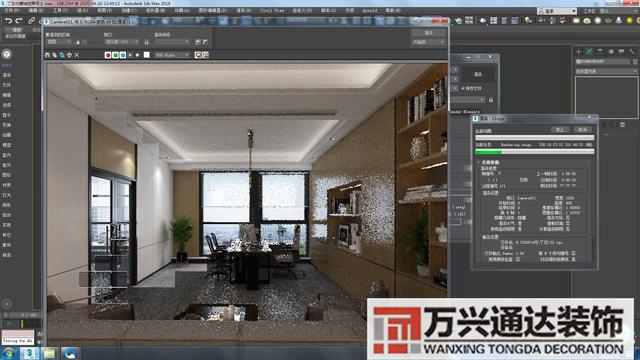
Task: Click Render button in rendered frame window
Action: 428,33
